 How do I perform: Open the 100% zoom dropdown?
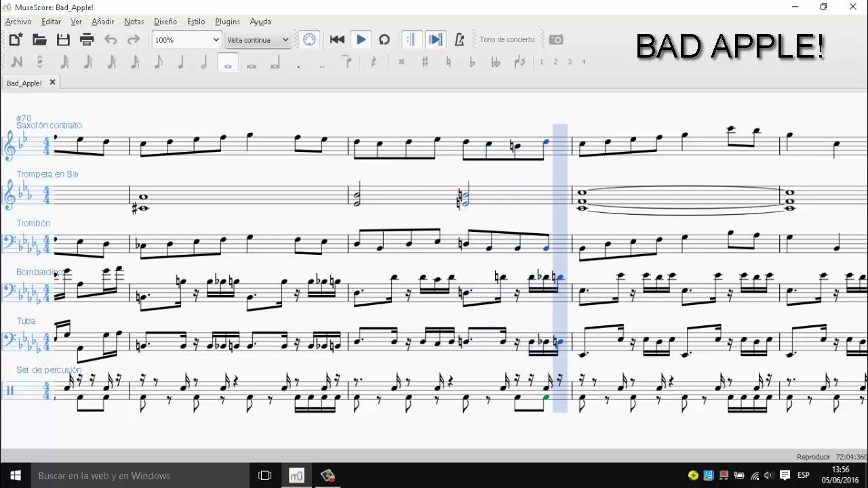click(x=186, y=40)
